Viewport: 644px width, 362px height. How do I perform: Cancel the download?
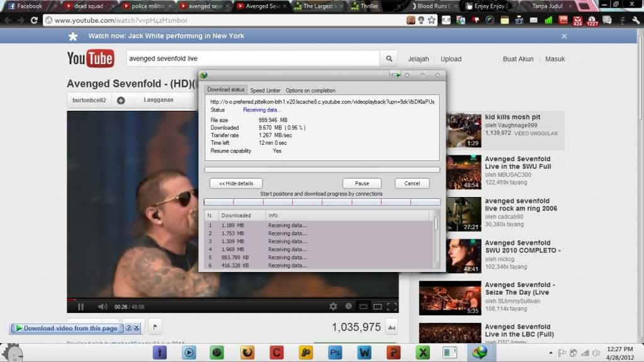point(412,183)
